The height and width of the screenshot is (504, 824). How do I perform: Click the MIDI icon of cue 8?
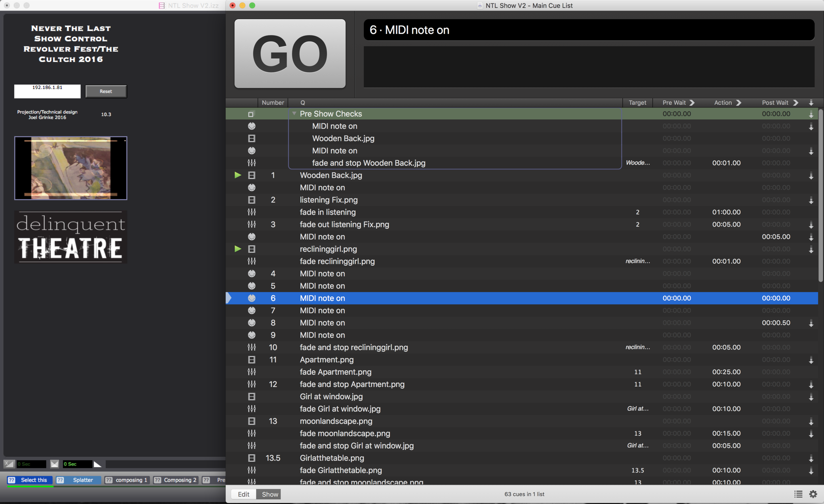(x=251, y=323)
